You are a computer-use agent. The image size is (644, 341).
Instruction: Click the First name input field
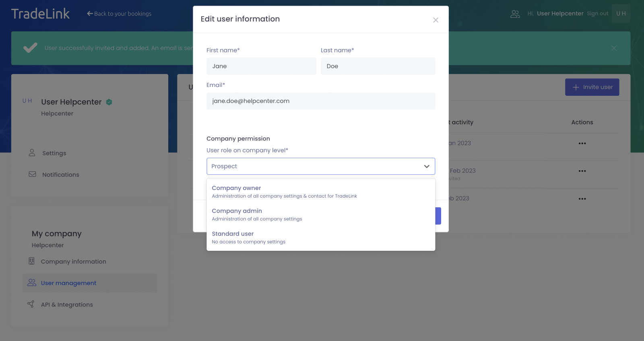(261, 66)
